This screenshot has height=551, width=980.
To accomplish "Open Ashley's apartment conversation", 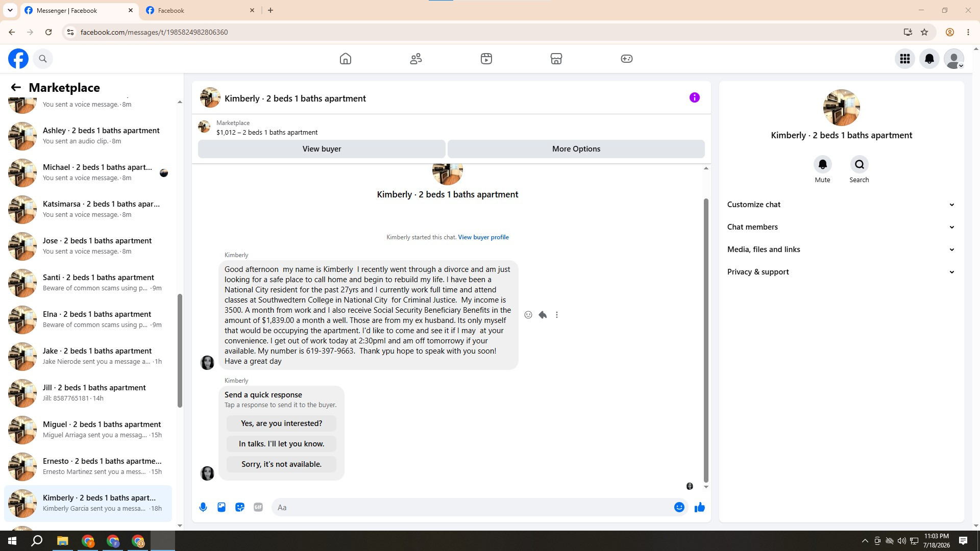I will [x=88, y=136].
